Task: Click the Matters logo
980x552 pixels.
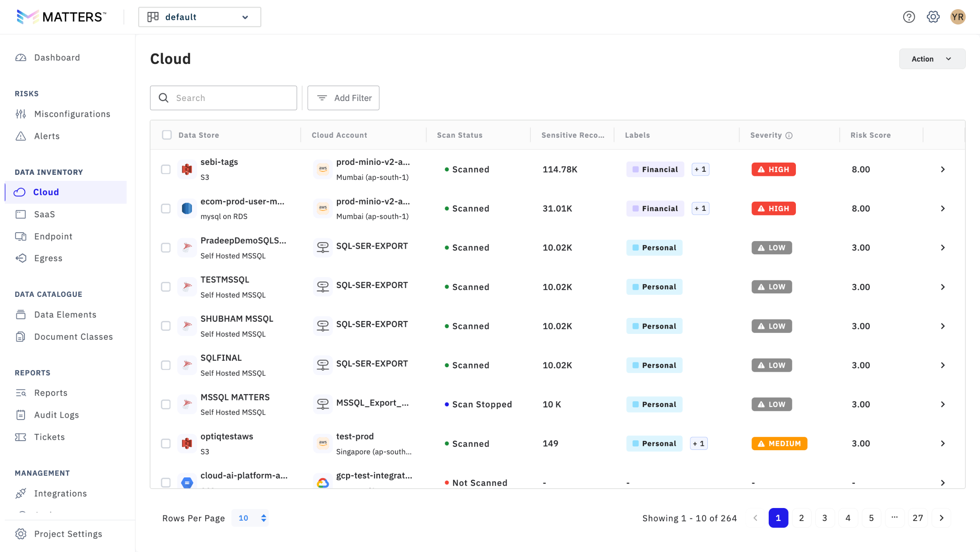Action: (61, 17)
